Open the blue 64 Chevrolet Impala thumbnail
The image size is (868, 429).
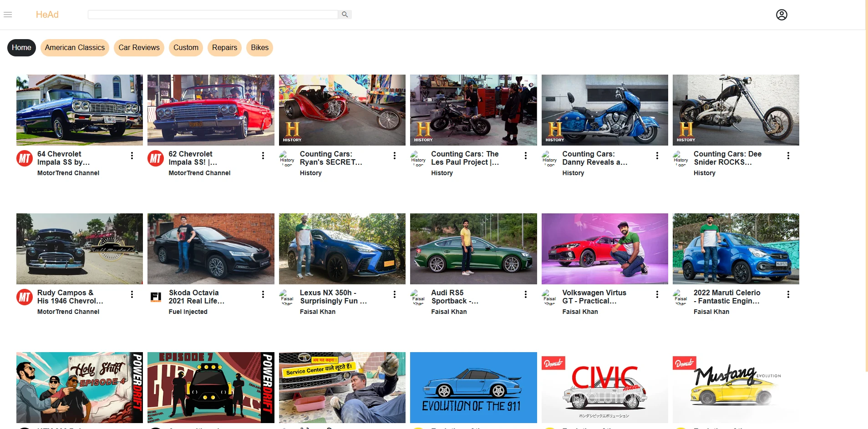(x=80, y=110)
